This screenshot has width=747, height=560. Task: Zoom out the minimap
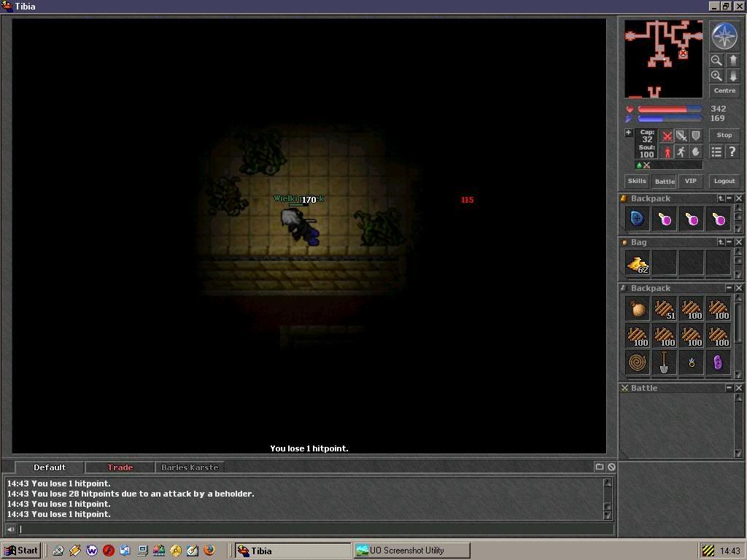(x=716, y=61)
